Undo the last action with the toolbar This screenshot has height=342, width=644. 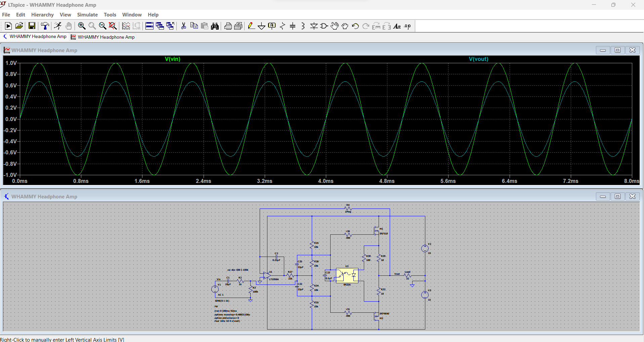[355, 26]
